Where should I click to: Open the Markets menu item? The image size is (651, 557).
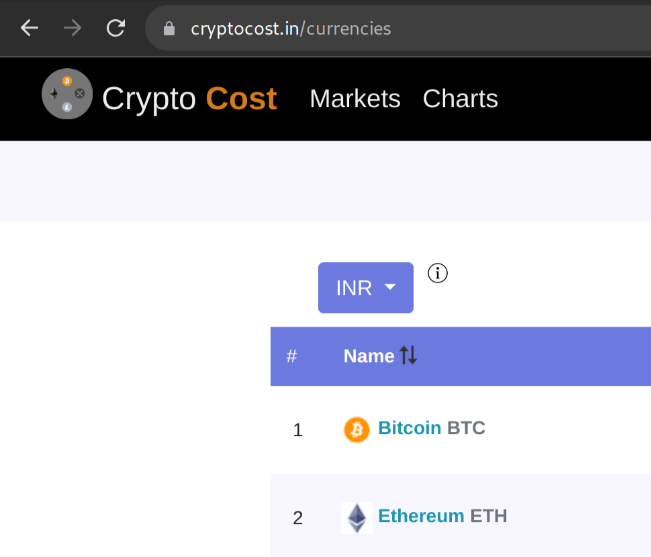coord(355,99)
